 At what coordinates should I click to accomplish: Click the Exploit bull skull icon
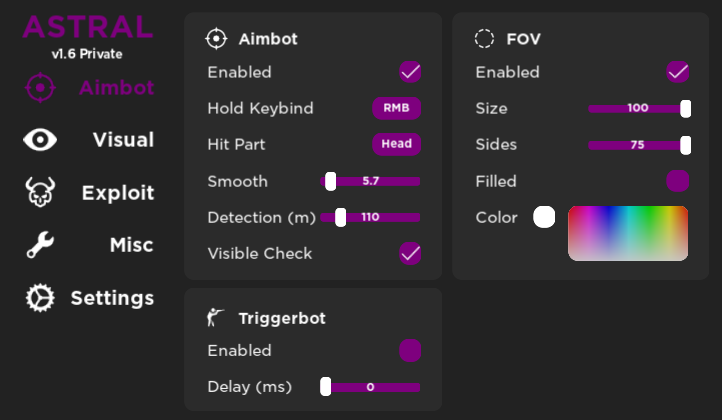click(40, 193)
